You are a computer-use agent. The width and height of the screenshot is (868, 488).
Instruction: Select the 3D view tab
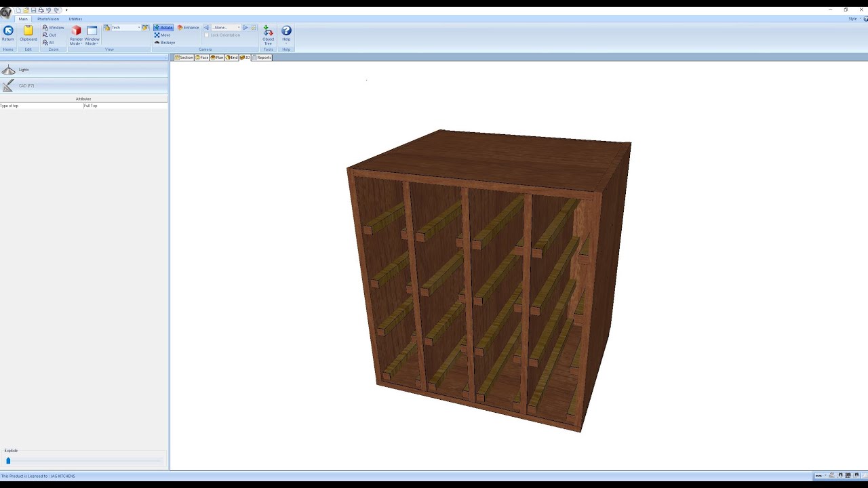[x=245, y=58]
